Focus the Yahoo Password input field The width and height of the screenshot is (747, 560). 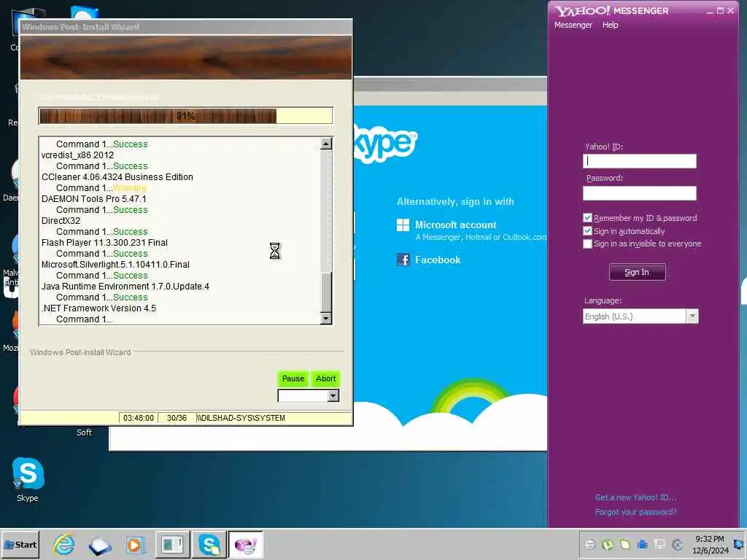coord(640,192)
